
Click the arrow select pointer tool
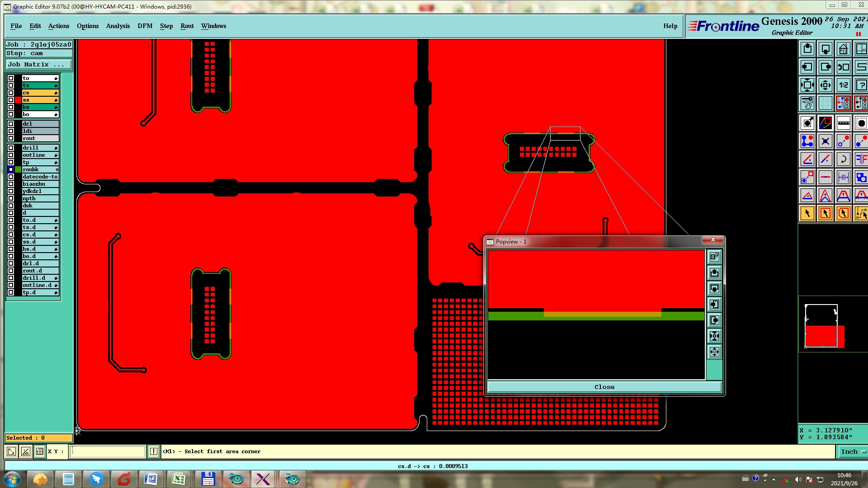pyautogui.click(x=807, y=213)
